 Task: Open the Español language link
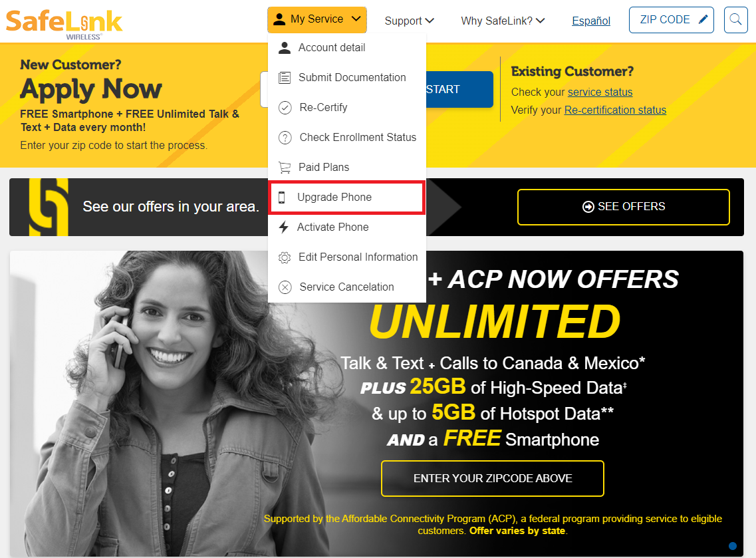pos(590,21)
